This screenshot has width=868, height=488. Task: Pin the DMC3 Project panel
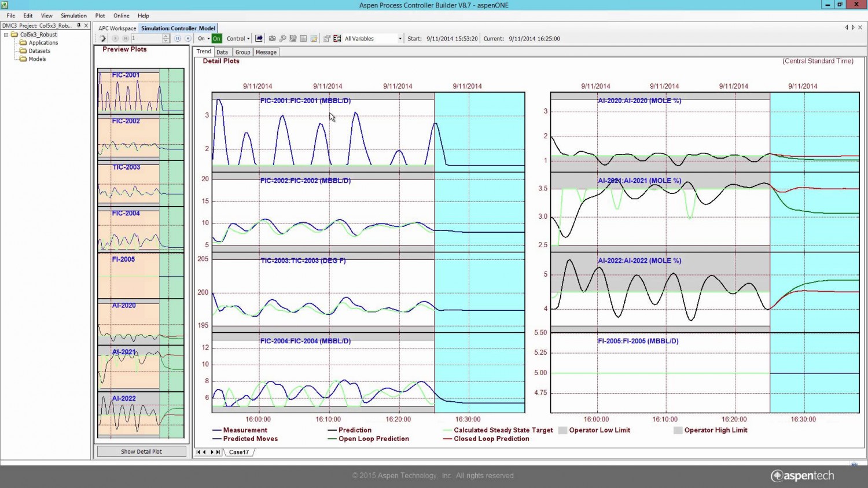(79, 25)
